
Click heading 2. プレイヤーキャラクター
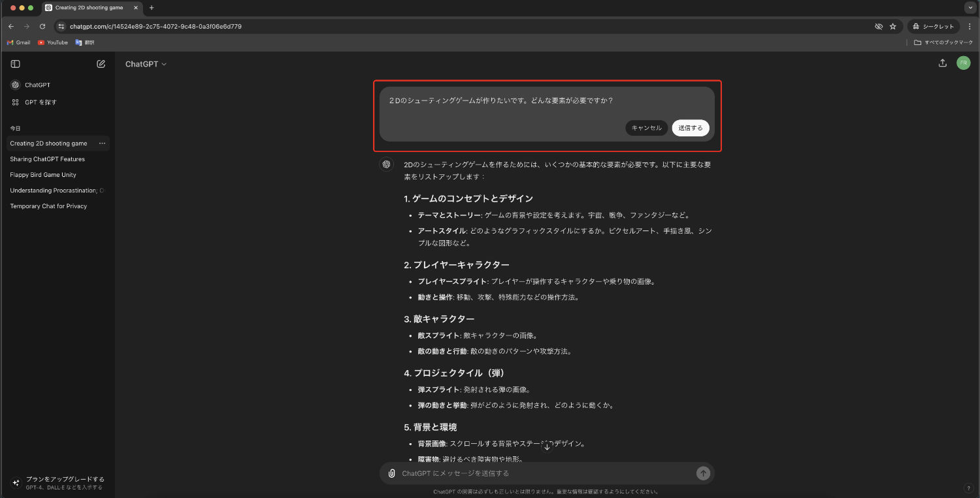pos(457,265)
